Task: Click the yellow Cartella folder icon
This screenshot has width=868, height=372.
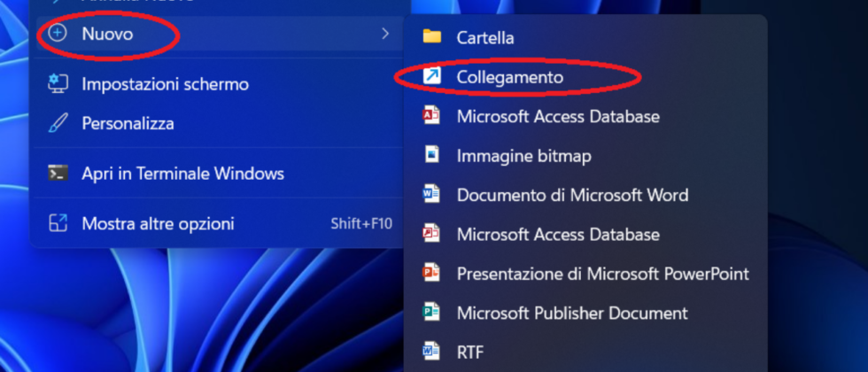Action: [x=431, y=37]
